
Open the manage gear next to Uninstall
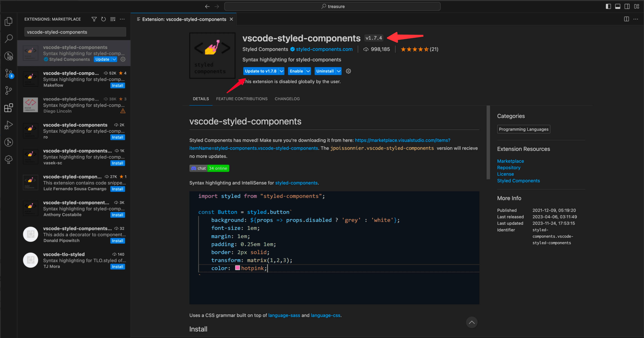[x=348, y=71]
